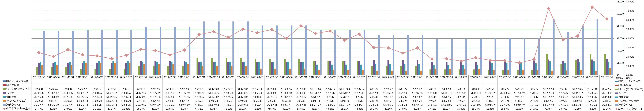644x111 pixels.
Task: Click left legend swatch for 売掛金
Action: pyautogui.click(x=4, y=93)
